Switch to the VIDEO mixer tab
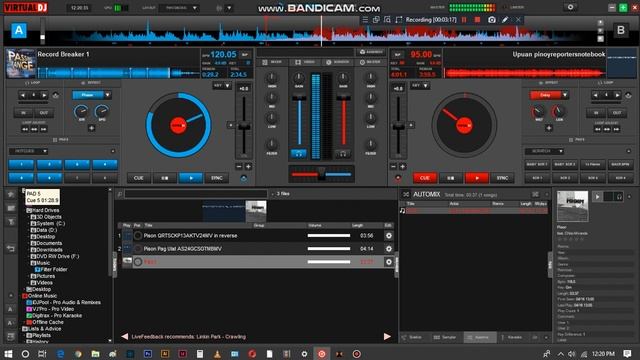 point(304,62)
